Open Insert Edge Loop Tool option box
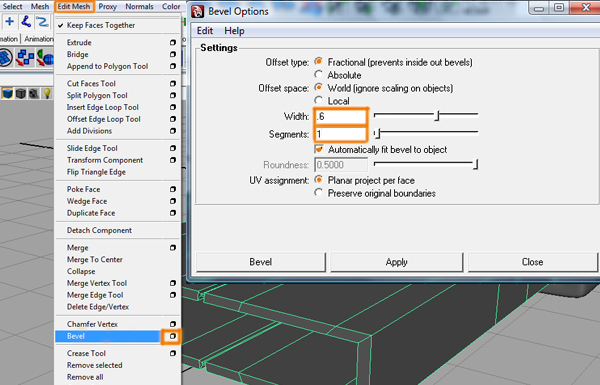This screenshot has width=600, height=385. [x=173, y=107]
